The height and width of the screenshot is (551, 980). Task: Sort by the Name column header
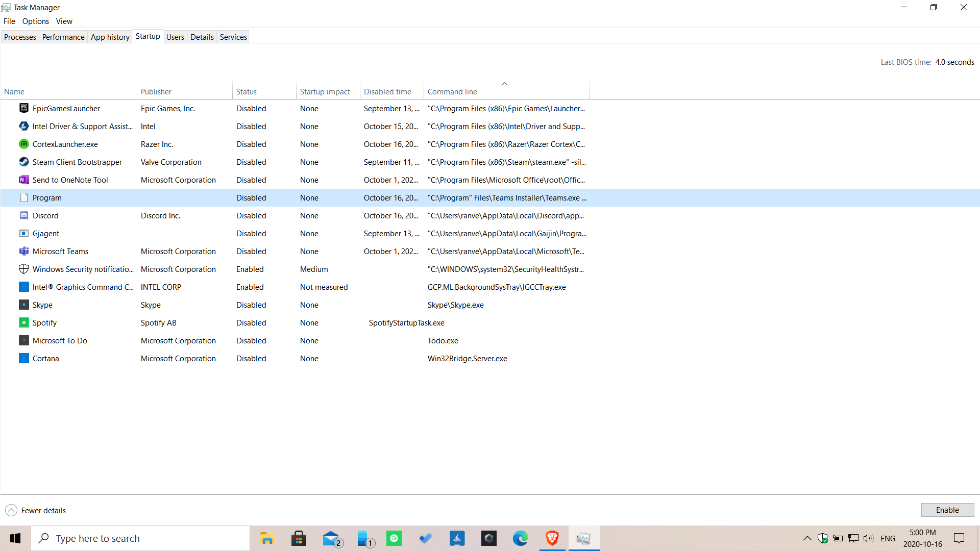[68, 91]
